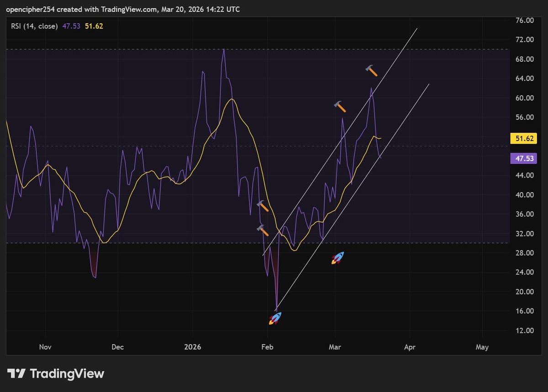Select the 56.00 scale label
548x392 pixels.
pyautogui.click(x=524, y=117)
